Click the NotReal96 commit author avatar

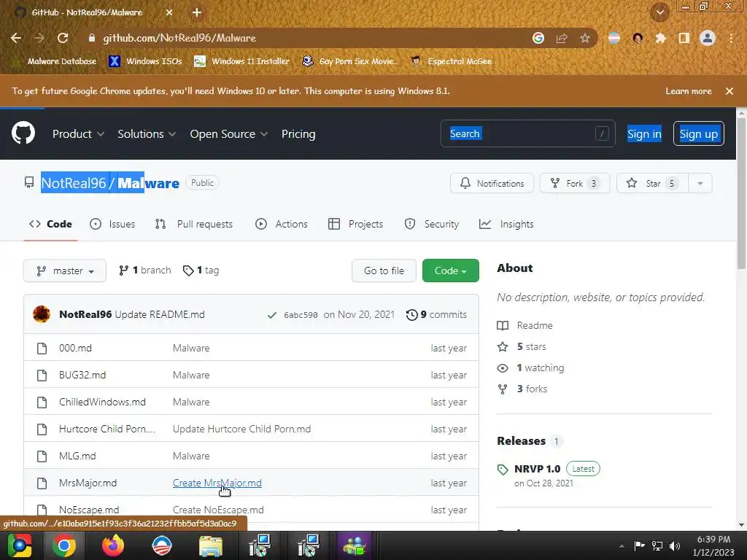(42, 314)
